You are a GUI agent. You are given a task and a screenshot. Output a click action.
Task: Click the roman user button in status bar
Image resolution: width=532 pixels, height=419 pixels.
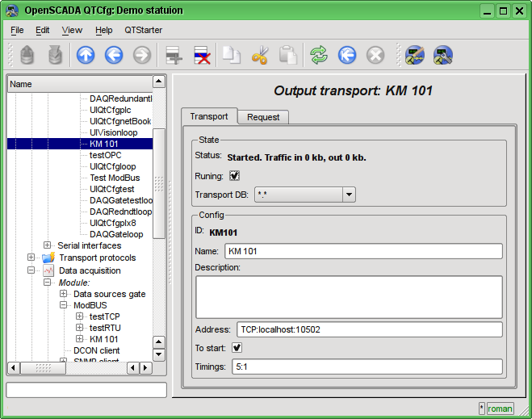tap(501, 409)
